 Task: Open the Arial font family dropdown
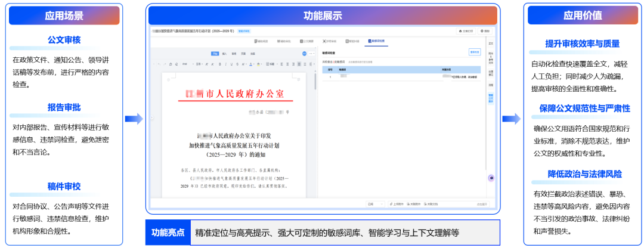click(x=187, y=64)
